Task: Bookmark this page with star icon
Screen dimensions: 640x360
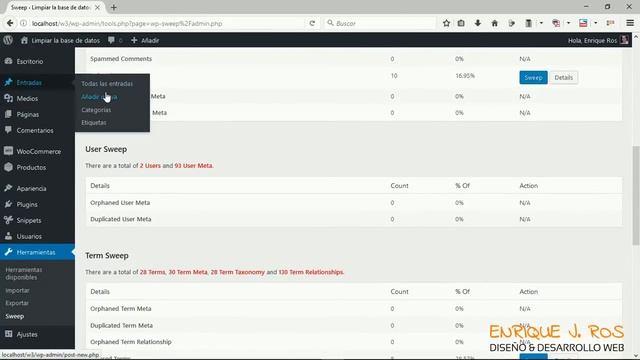Action: click(x=446, y=23)
